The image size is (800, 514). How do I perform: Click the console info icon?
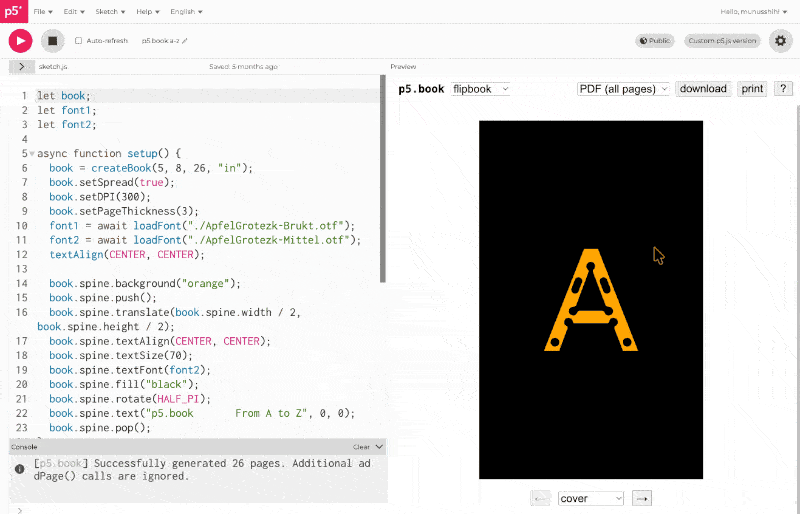[x=19, y=469]
